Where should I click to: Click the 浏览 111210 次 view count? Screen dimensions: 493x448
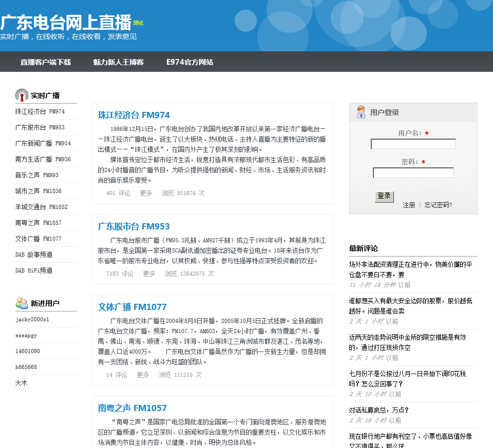click(x=180, y=375)
